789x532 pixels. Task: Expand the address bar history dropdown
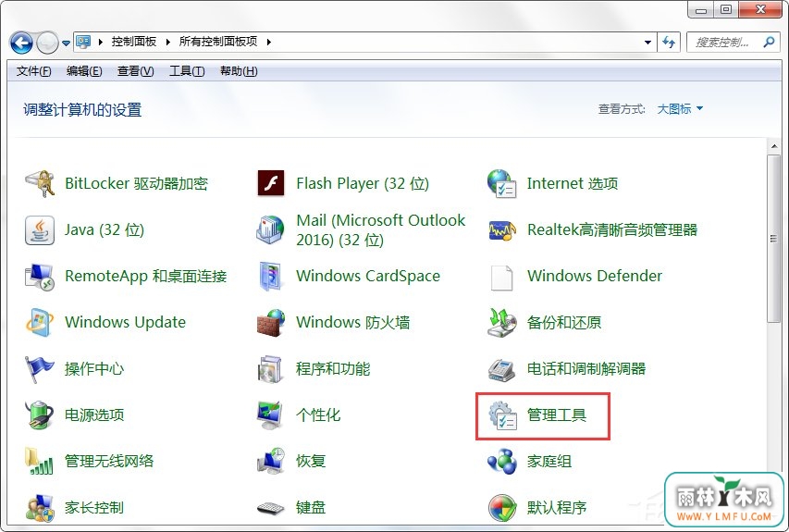pyautogui.click(x=648, y=43)
